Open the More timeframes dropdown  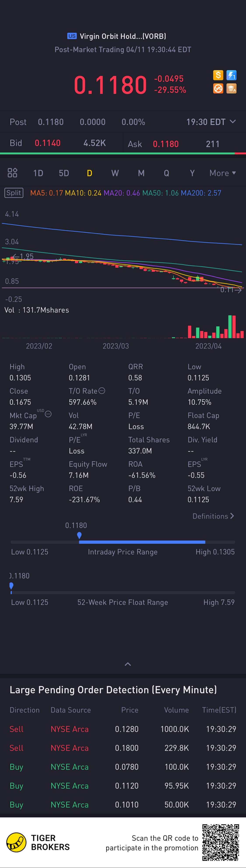pos(222,173)
